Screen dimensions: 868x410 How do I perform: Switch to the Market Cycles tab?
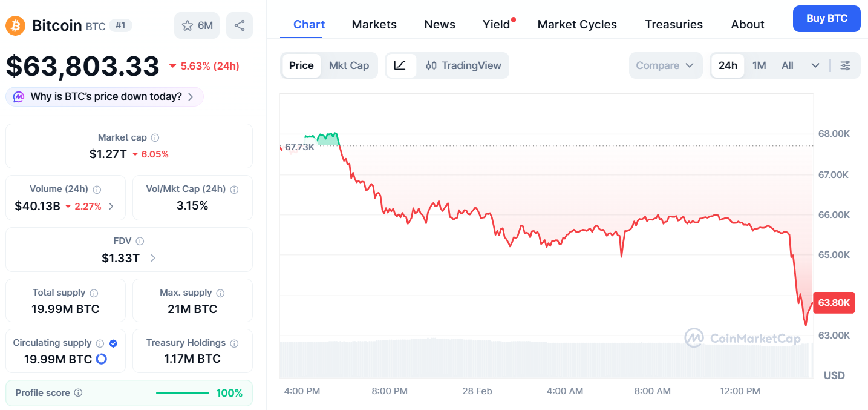577,24
